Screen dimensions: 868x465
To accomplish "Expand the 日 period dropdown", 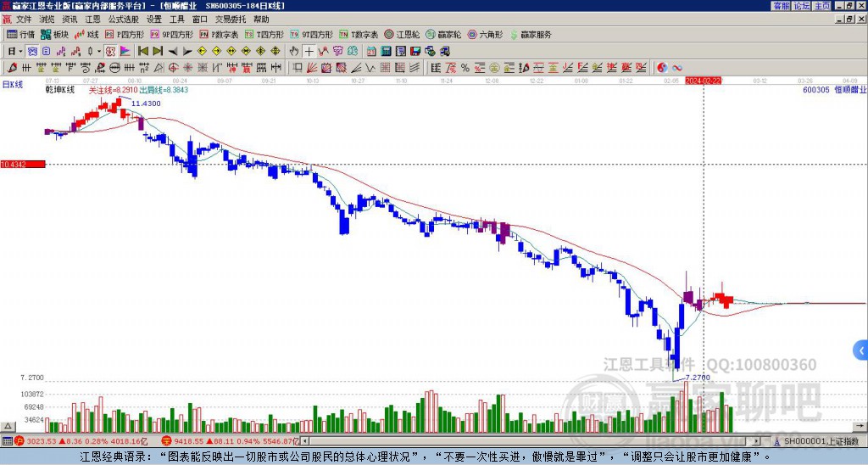I will point(20,51).
